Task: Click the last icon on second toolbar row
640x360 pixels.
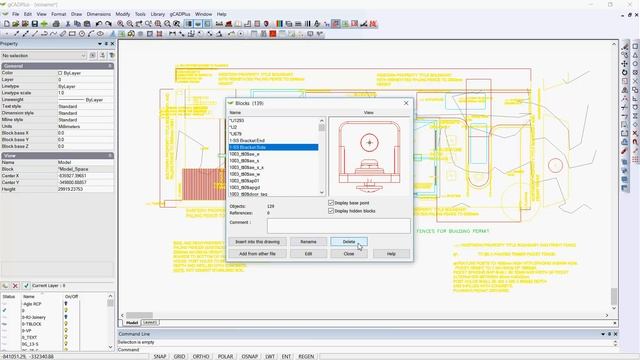Action: [x=320, y=34]
